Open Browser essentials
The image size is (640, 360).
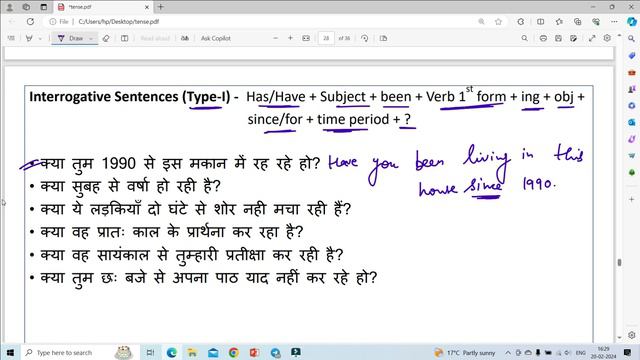click(596, 22)
